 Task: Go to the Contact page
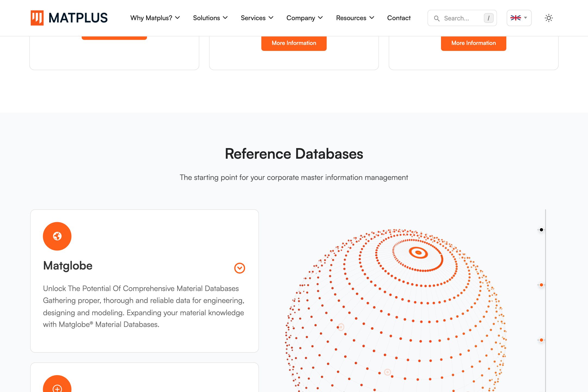tap(399, 18)
